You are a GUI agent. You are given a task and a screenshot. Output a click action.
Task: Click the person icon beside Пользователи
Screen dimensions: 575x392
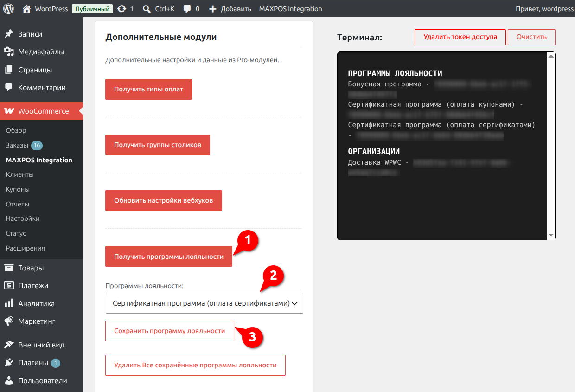pos(9,380)
